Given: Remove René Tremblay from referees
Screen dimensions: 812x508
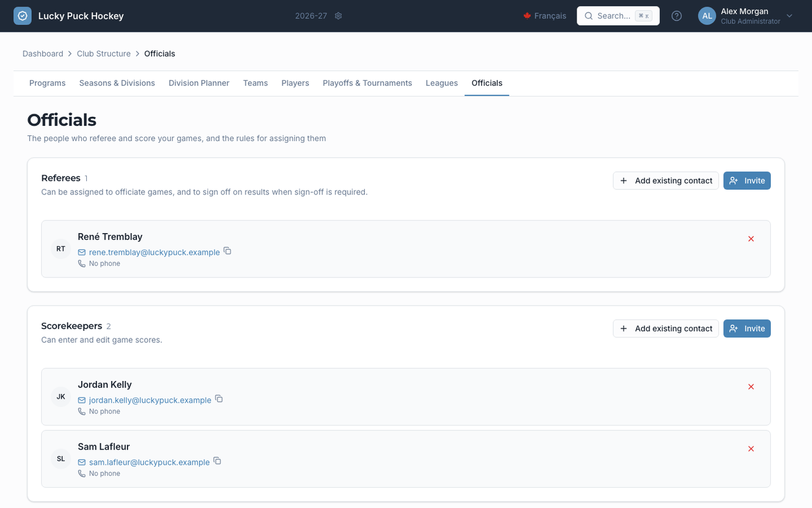Looking at the screenshot, I should click(x=751, y=239).
